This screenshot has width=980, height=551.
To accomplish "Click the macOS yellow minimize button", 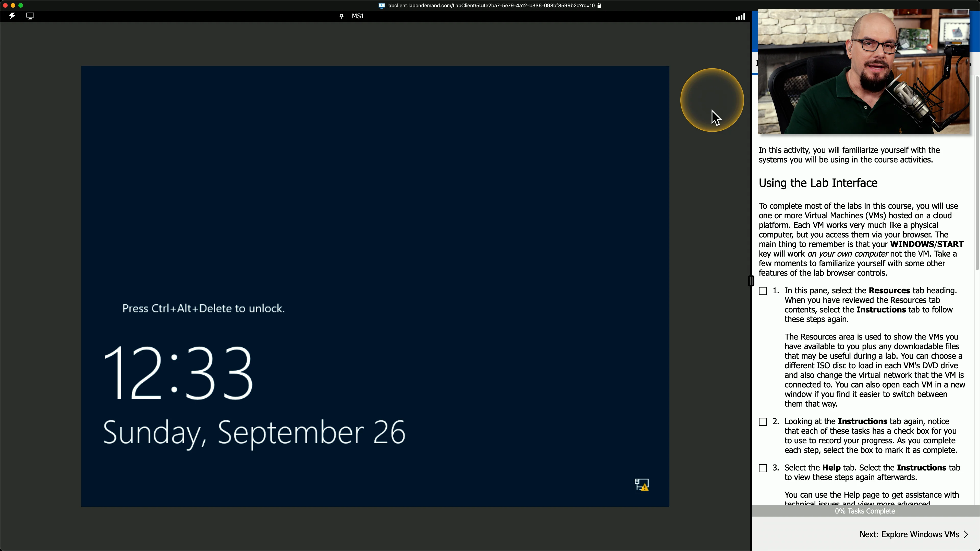I will (13, 5).
